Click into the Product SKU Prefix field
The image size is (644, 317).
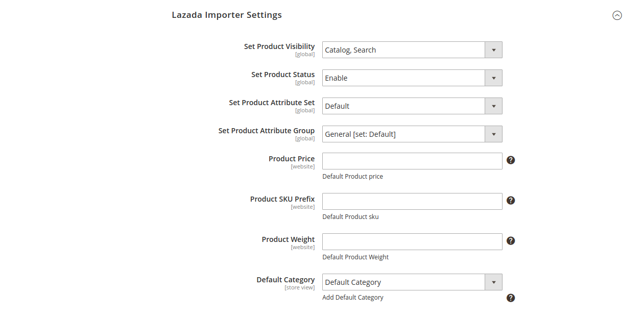tap(412, 202)
